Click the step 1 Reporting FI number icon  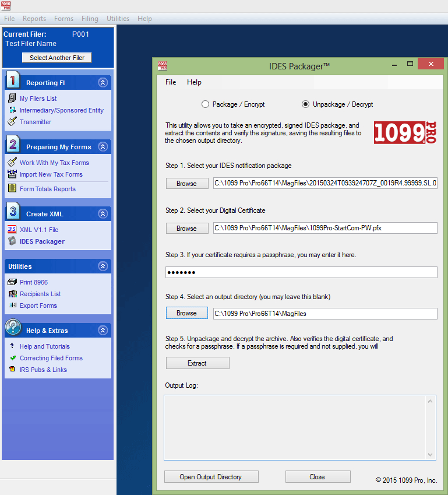click(13, 80)
